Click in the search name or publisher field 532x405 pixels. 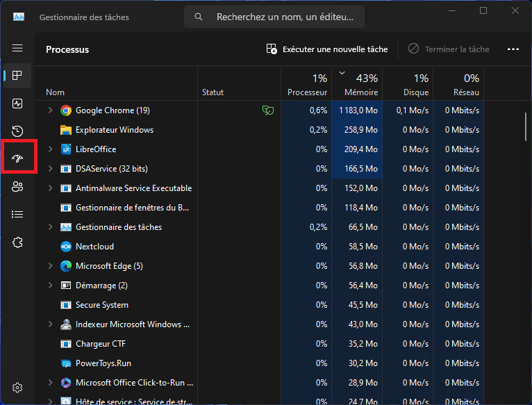tap(274, 17)
